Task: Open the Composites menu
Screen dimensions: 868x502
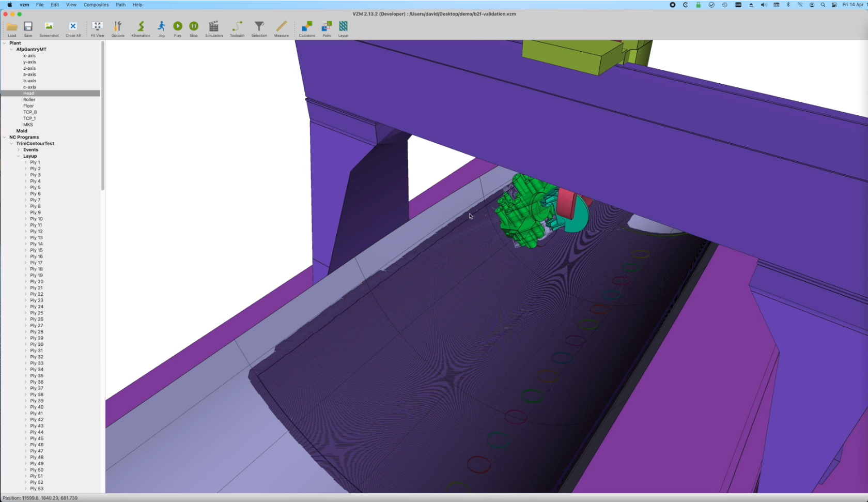Action: coord(96,5)
